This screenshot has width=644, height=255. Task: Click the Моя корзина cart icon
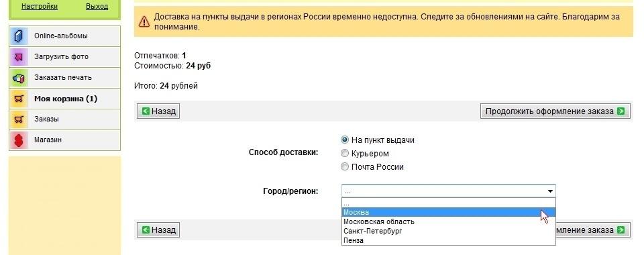click(x=19, y=99)
